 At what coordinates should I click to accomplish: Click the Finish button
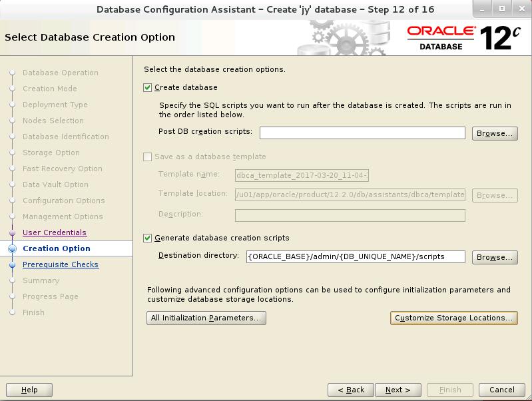(x=450, y=390)
